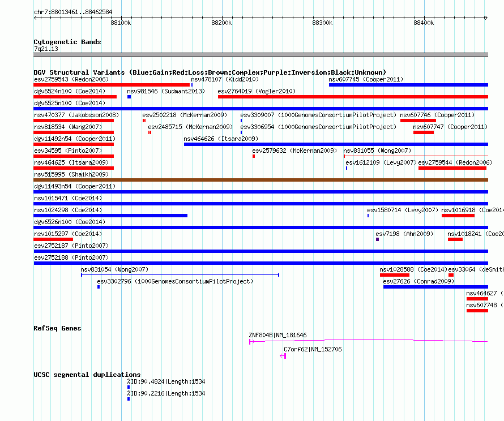Click the Cytogenetic Bands track title

point(67,42)
